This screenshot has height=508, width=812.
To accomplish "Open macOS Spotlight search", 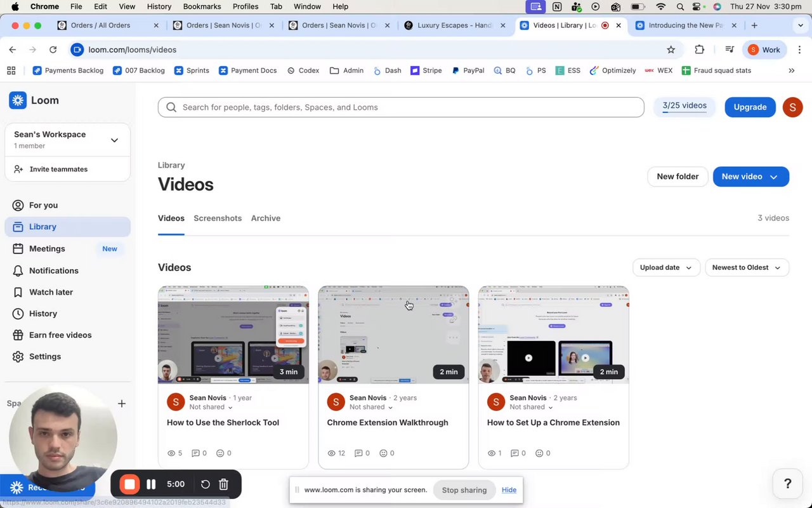I will 680,7.
